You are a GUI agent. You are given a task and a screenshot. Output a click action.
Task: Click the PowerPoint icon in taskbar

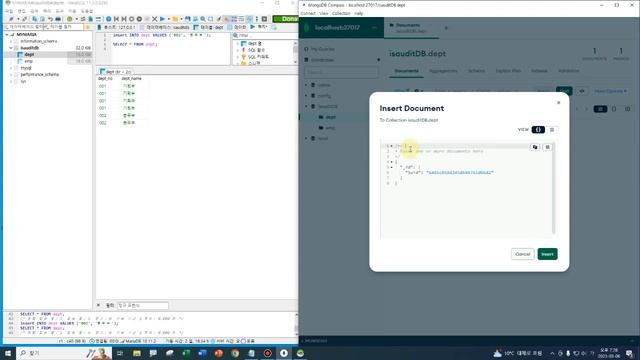218,353
